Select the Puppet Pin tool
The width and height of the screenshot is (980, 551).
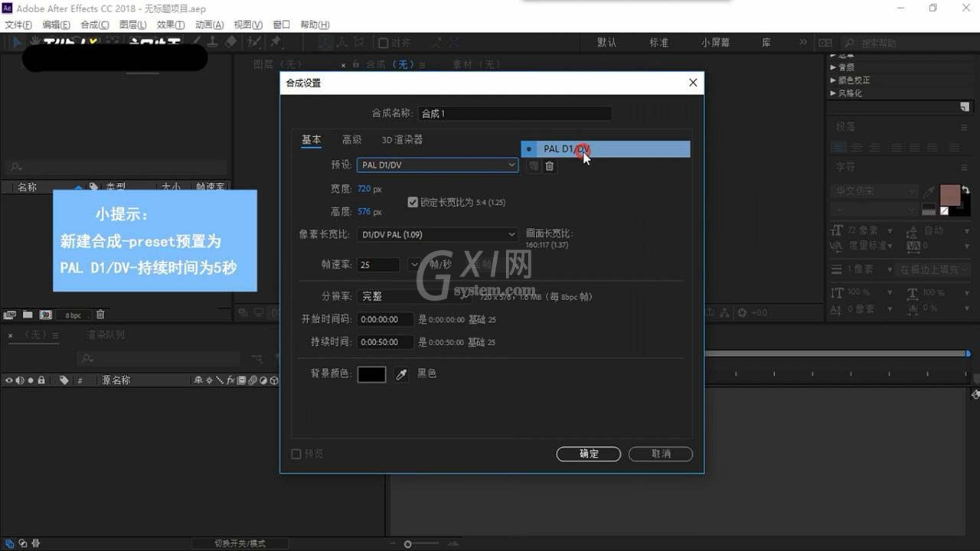[x=275, y=42]
